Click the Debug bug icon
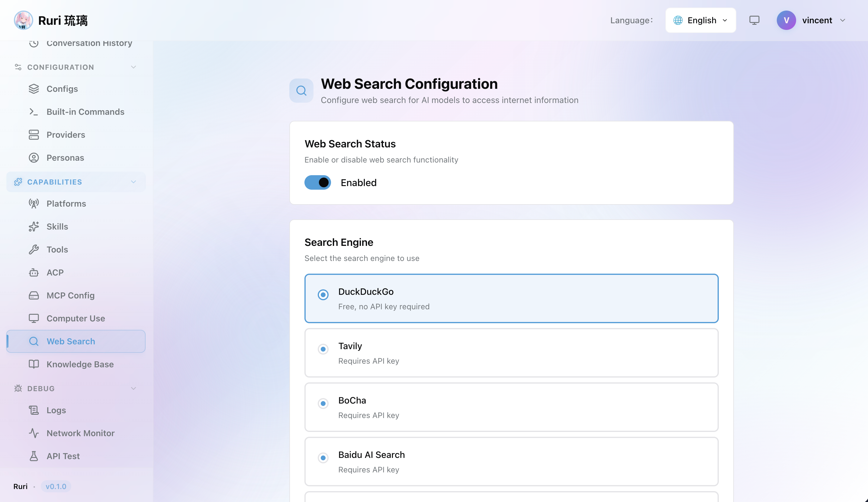The width and height of the screenshot is (868, 502). [x=18, y=389]
